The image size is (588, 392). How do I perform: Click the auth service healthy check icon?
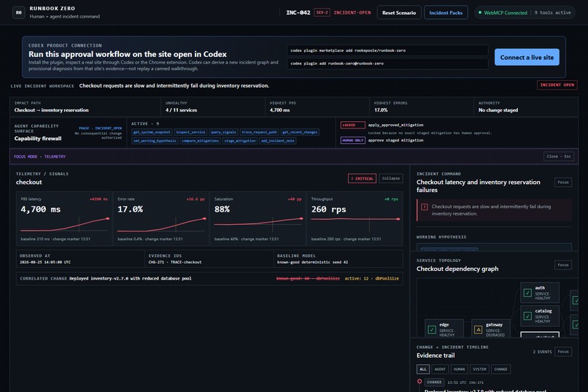pos(527,293)
